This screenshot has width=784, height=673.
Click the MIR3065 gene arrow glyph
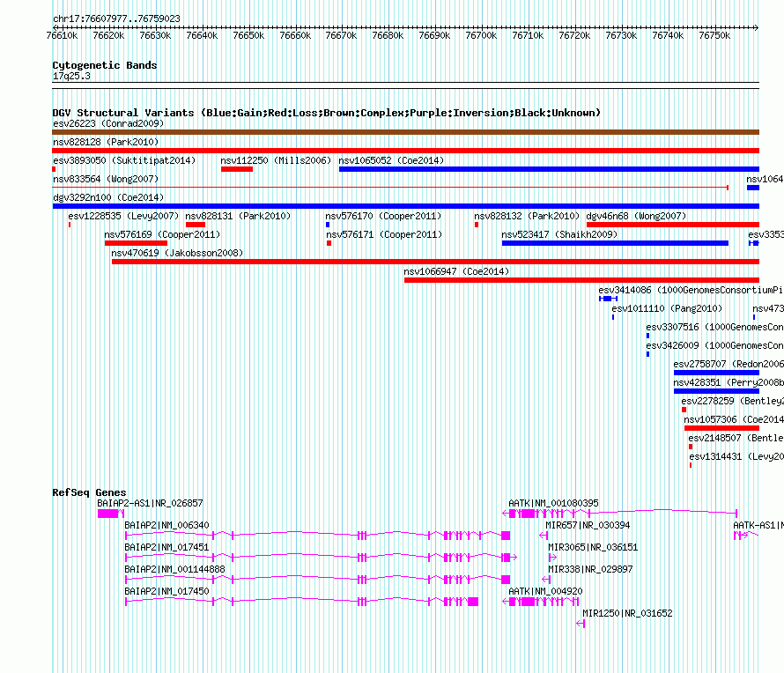tap(552, 558)
